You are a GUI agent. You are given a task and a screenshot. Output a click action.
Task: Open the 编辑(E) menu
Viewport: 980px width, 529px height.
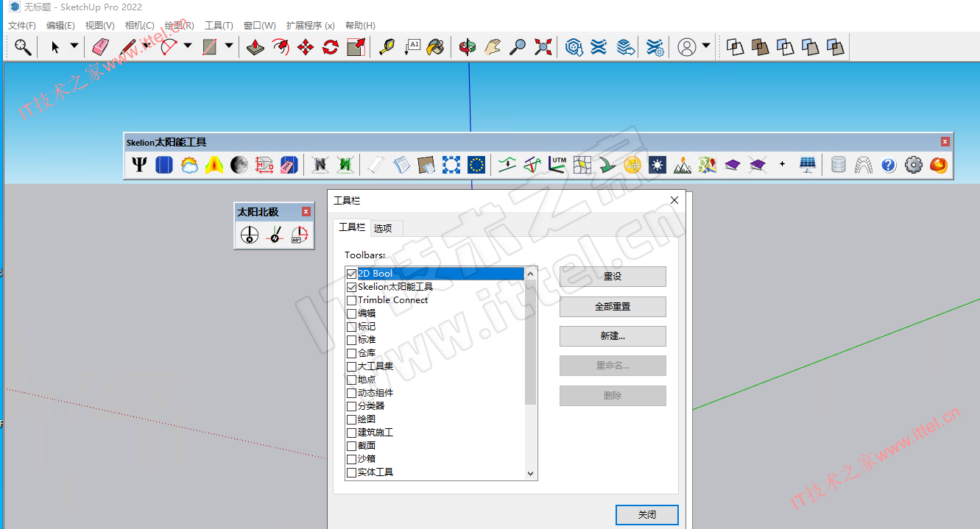(x=60, y=25)
